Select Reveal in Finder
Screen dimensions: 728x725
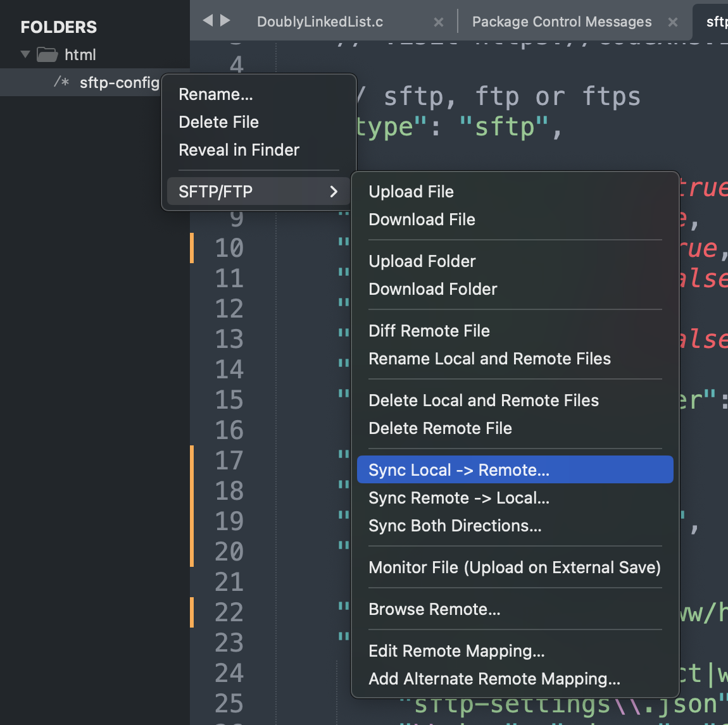point(259,150)
